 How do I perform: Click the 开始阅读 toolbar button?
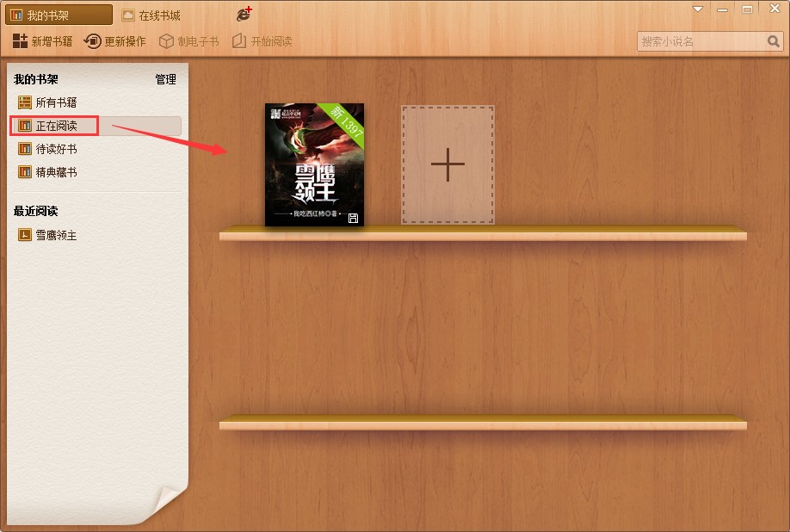[x=262, y=41]
